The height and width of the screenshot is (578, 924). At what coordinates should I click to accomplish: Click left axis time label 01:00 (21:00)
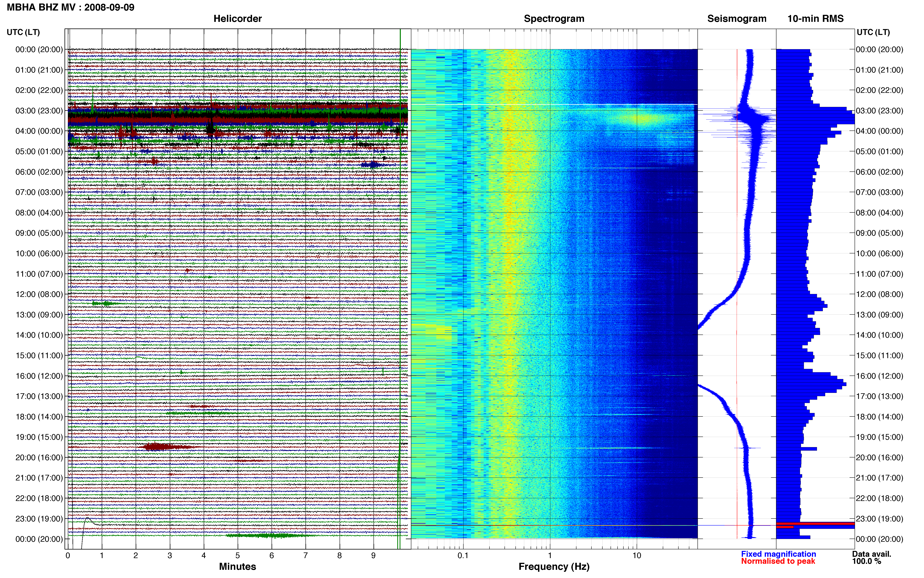[x=39, y=70]
